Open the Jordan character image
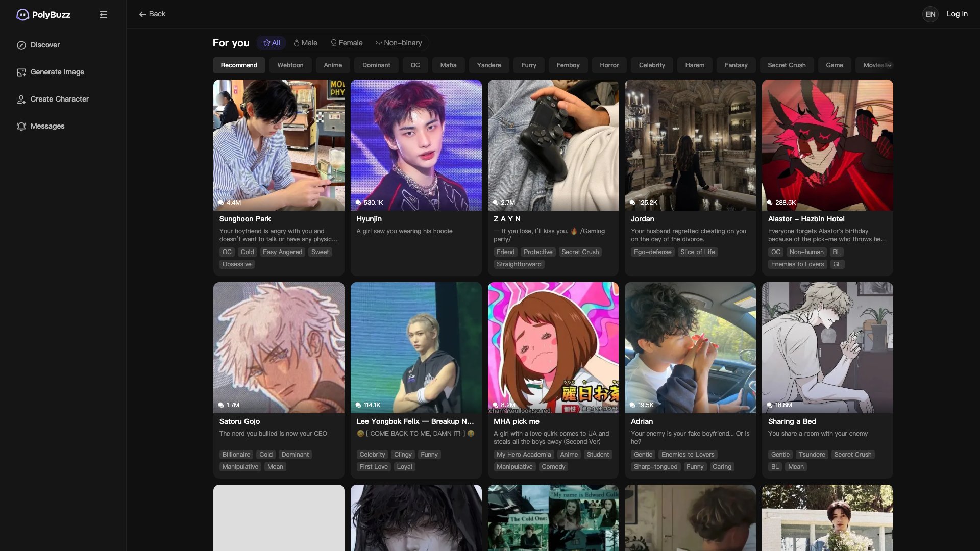The width and height of the screenshot is (980, 551). 690,145
